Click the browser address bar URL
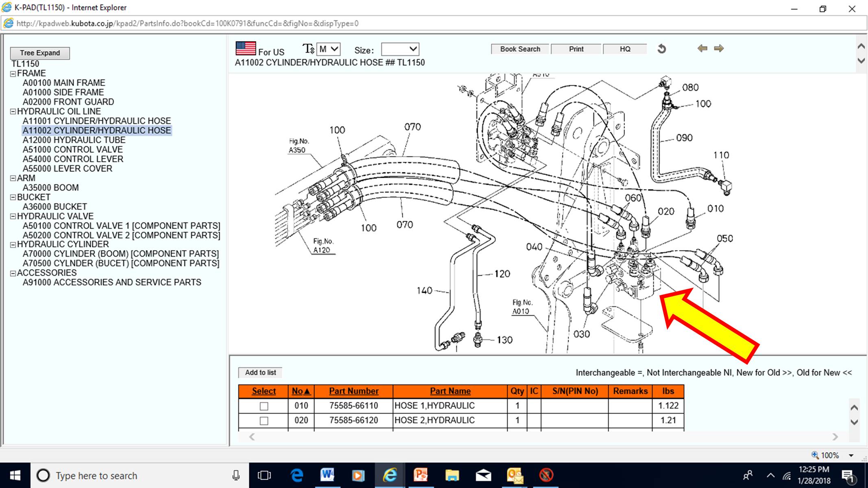This screenshot has width=868, height=488. (x=188, y=24)
